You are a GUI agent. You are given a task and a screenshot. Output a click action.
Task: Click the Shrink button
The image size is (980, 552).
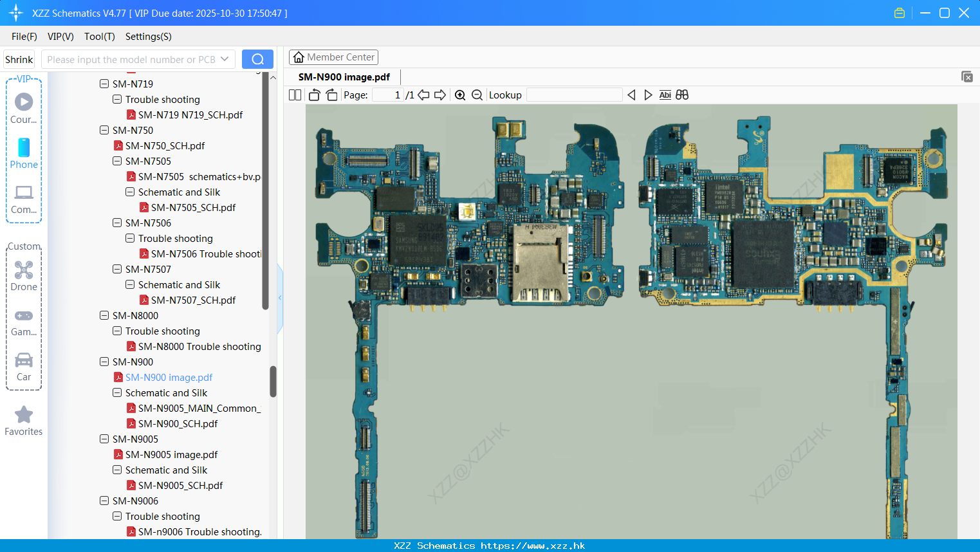click(19, 59)
